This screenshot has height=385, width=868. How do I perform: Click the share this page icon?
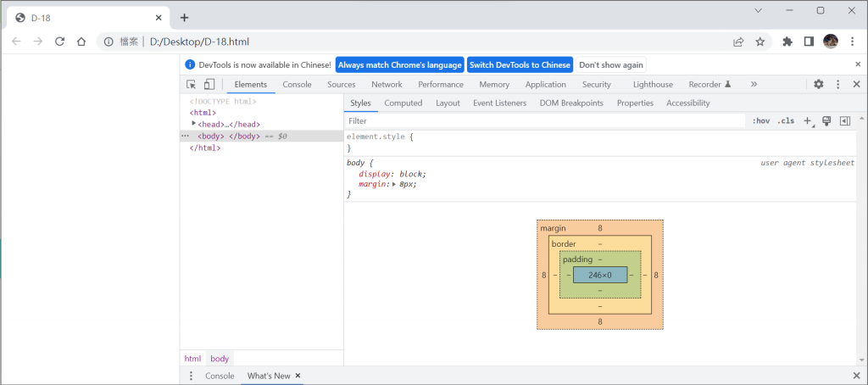click(739, 42)
